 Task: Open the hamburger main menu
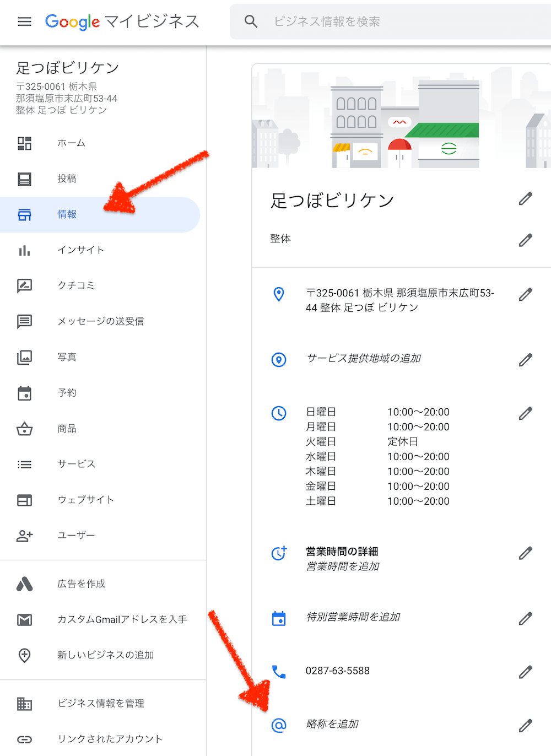point(24,21)
